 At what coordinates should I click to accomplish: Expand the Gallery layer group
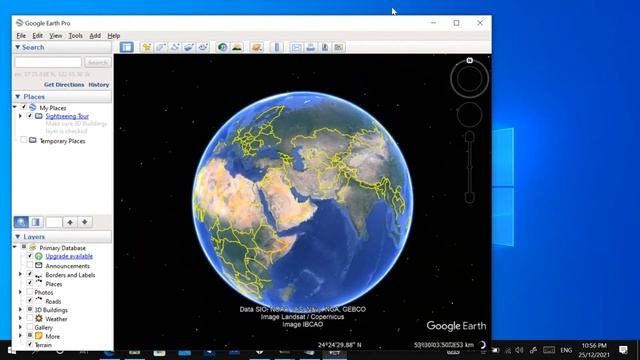pyautogui.click(x=20, y=327)
